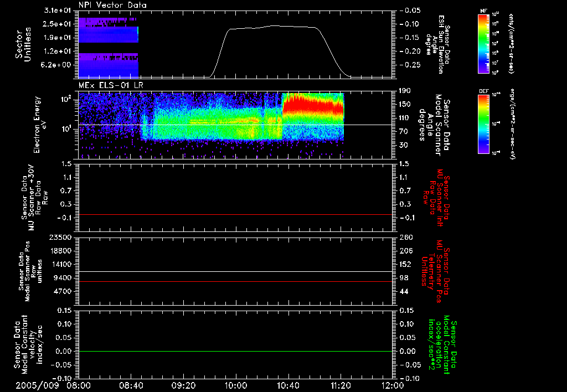Click the 10:00 time axis label
Screen dimensions: 567x392
(235, 385)
